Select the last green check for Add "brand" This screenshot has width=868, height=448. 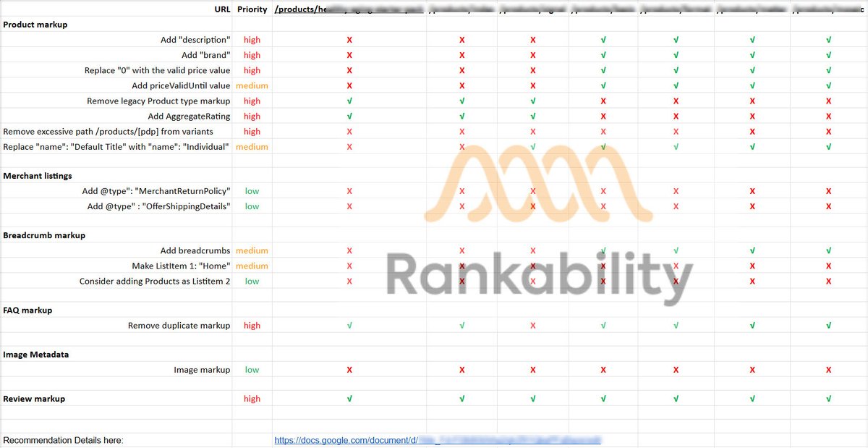(x=828, y=55)
